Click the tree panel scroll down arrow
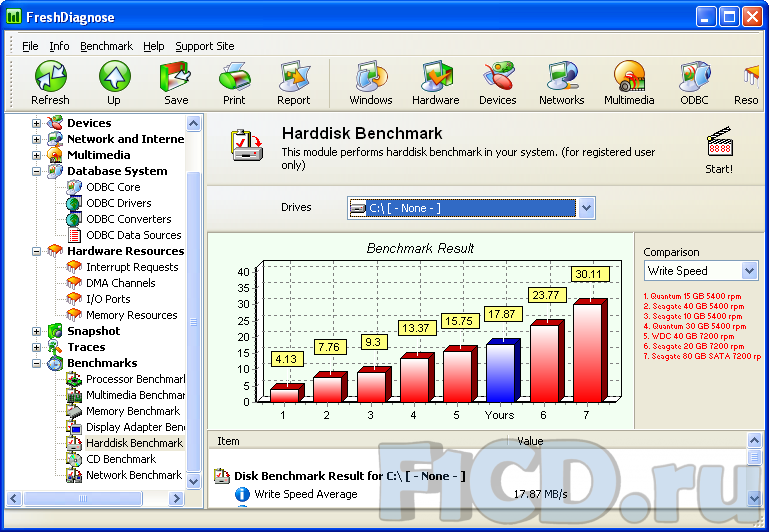This screenshot has width=769, height=532. coord(194,481)
